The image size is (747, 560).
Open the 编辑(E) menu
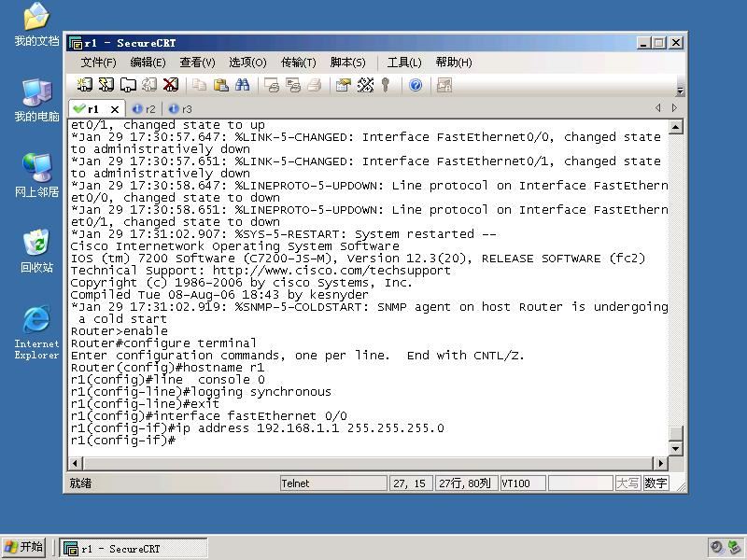point(148,63)
